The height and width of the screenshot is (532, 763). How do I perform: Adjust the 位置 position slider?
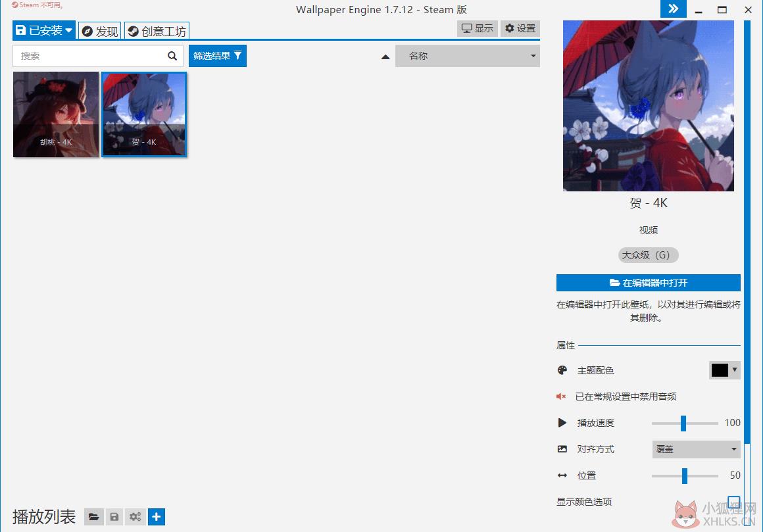685,475
